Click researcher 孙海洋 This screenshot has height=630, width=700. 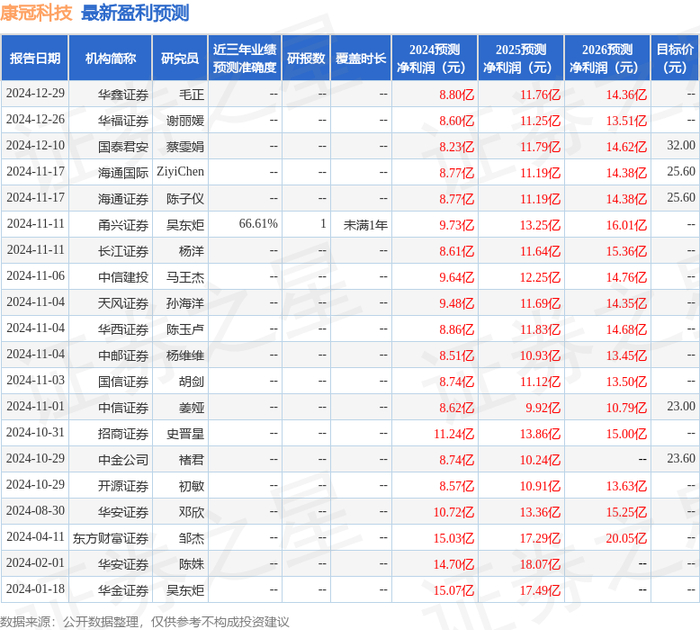point(185,304)
